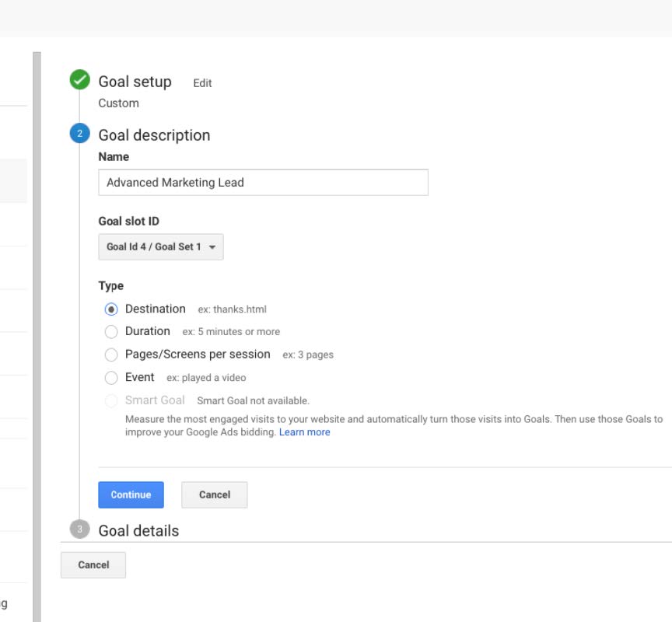
Task: Click Edit next to Goal setup
Action: pos(202,83)
